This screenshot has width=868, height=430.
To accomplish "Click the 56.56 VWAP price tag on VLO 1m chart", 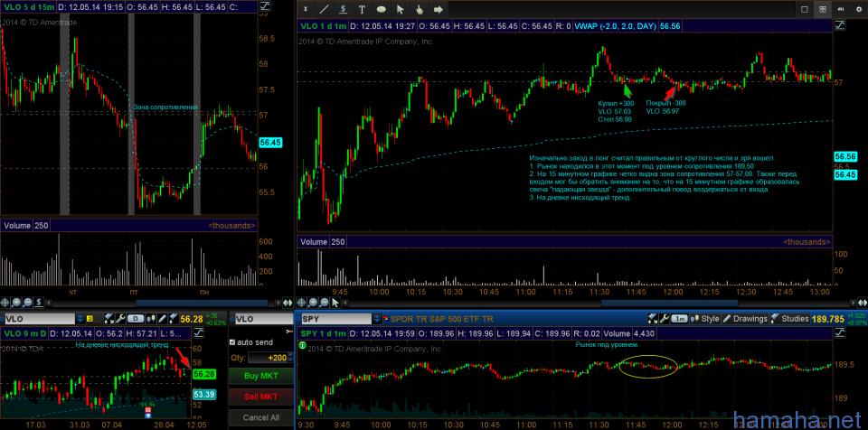I will (846, 156).
